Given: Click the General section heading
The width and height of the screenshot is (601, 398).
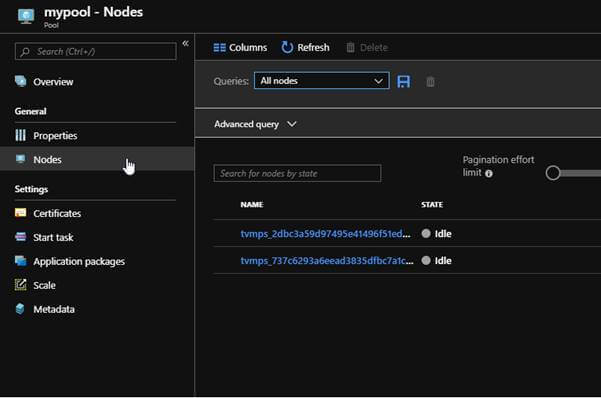Looking at the screenshot, I should [31, 112].
